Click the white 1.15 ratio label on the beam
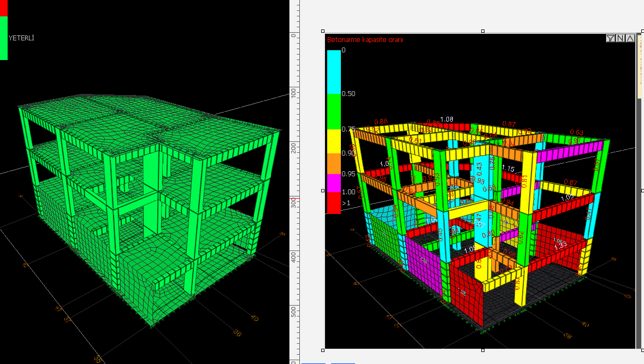The image size is (644, 364). pyautogui.click(x=509, y=169)
